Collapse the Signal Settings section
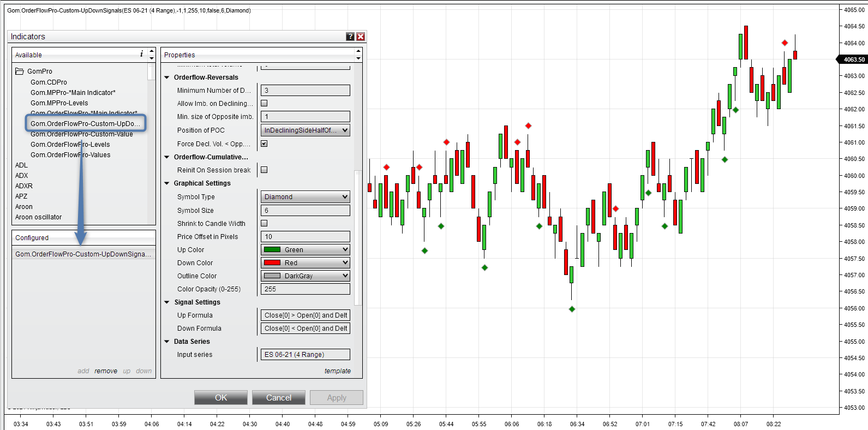 pos(167,302)
